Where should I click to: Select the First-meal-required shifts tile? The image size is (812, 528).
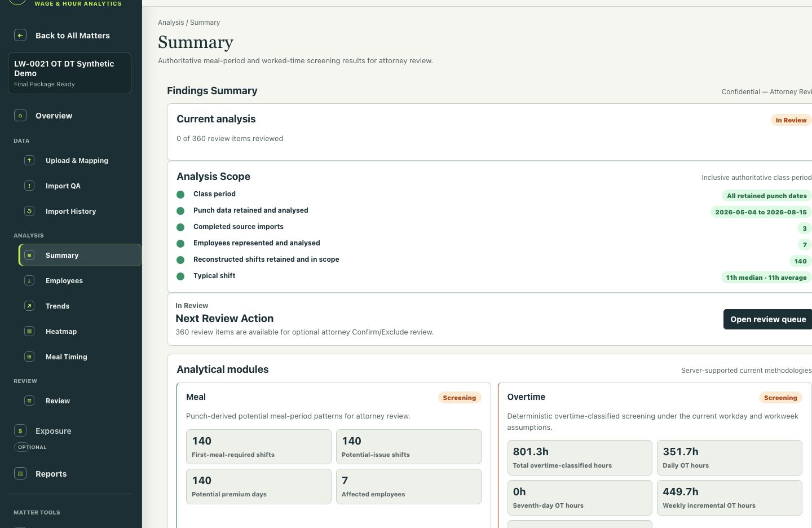point(259,447)
